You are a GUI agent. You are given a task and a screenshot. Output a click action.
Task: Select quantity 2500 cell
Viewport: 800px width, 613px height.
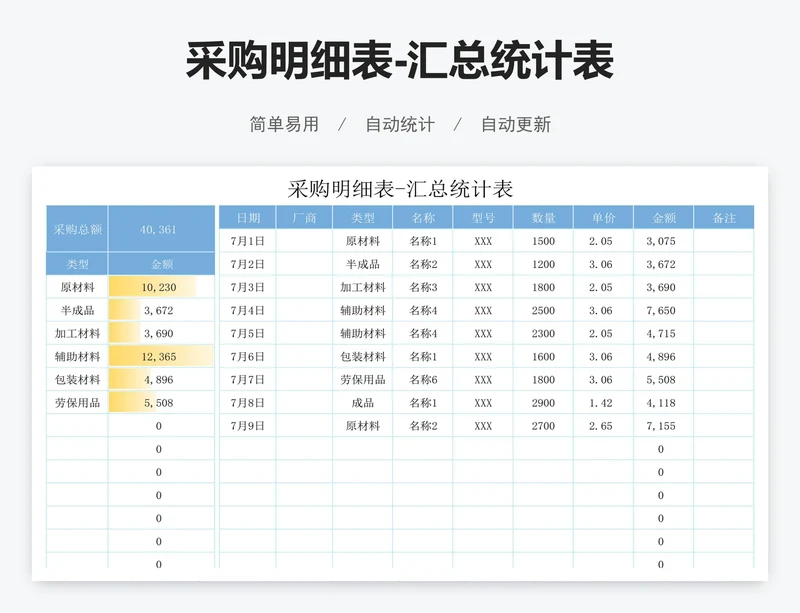(543, 310)
